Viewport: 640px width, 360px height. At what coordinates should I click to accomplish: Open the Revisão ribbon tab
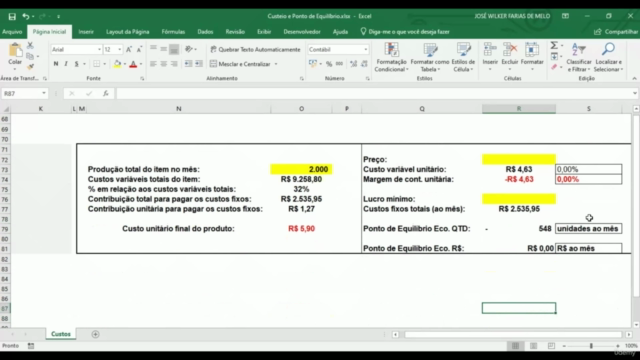(x=235, y=32)
